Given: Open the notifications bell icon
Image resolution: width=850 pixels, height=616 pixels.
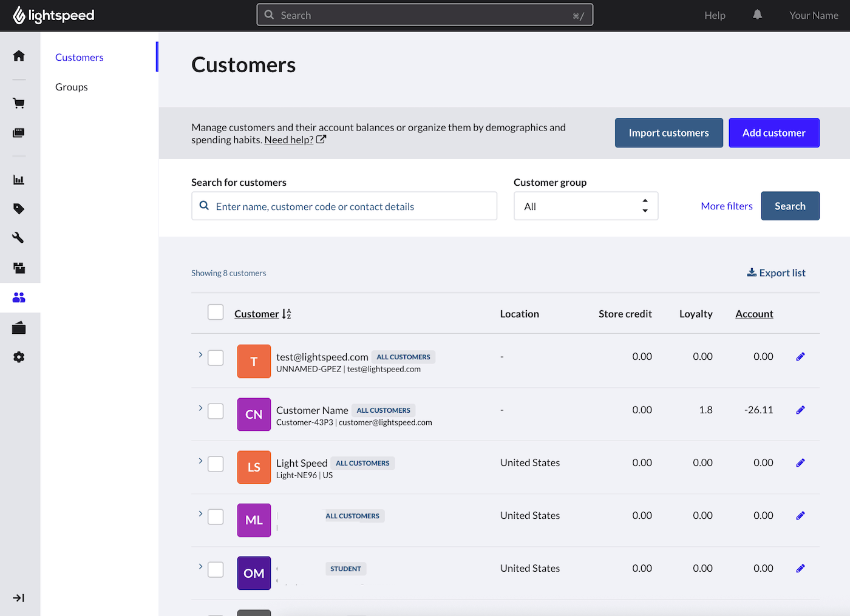Looking at the screenshot, I should [757, 15].
